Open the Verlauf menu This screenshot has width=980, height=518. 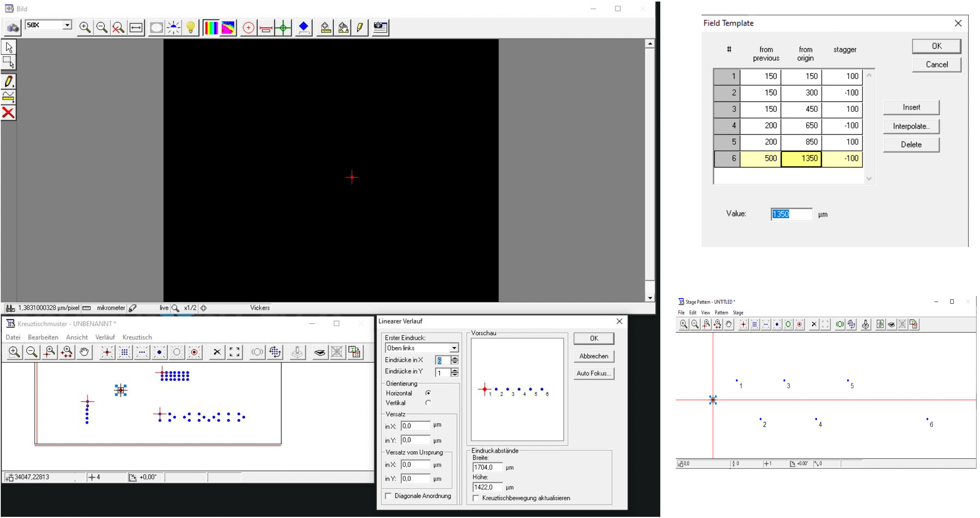[x=105, y=337]
